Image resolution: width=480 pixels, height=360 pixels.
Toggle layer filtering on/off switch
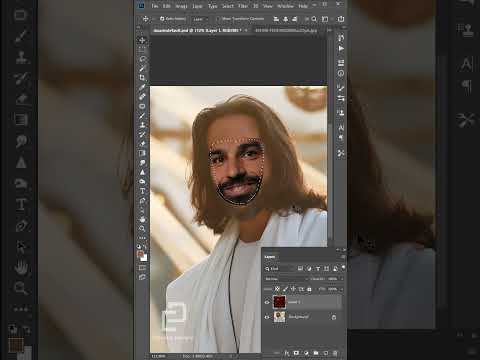[x=343, y=268]
